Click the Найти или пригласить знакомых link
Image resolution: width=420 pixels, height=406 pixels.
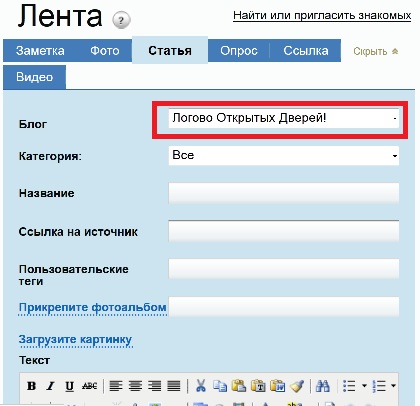(322, 15)
